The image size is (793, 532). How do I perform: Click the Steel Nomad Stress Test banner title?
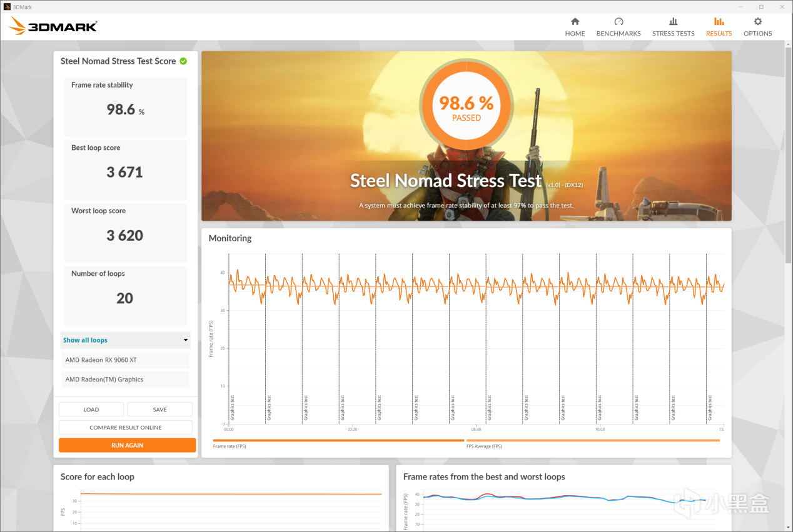446,181
